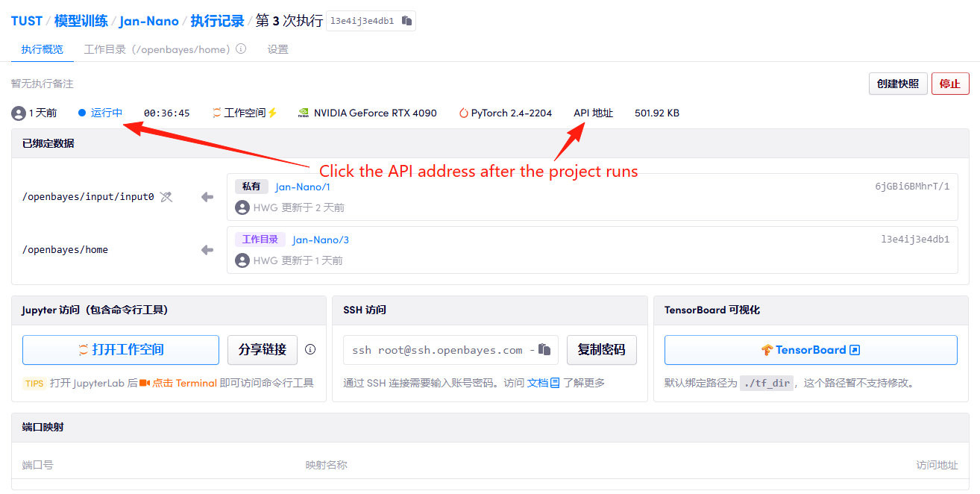The image size is (980, 494).
Task: Click the API 地址 link
Action: 593,113
